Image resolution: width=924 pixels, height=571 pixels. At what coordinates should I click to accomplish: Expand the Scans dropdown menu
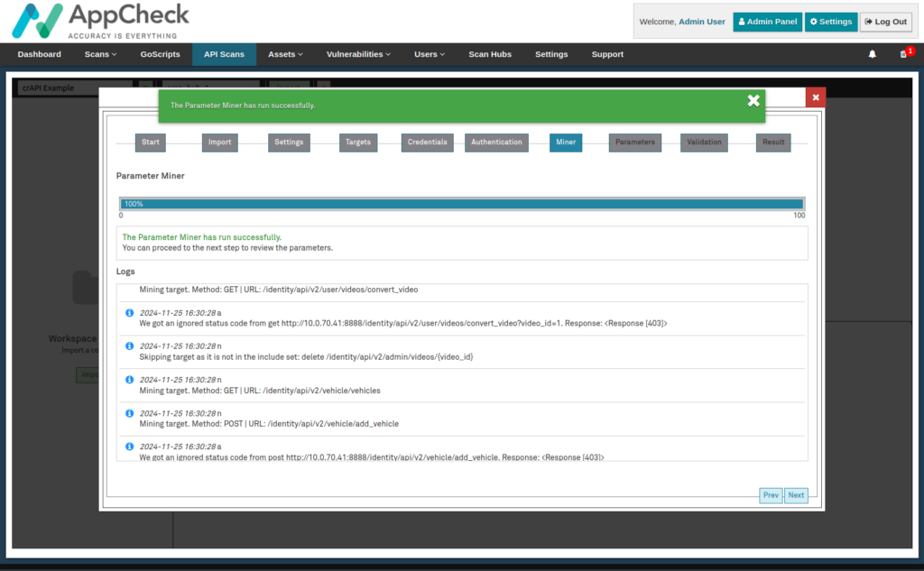point(101,54)
